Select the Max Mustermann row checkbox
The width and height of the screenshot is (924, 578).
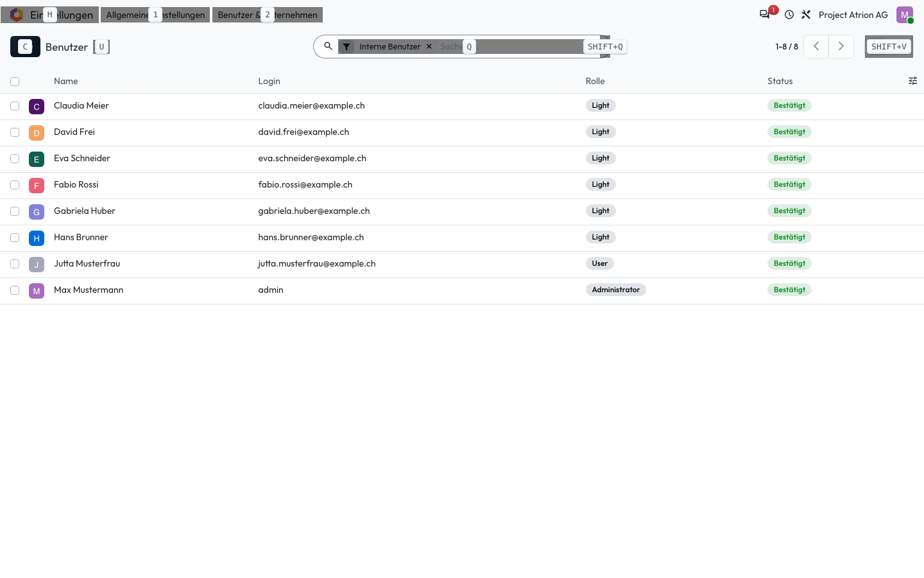pyautogui.click(x=15, y=290)
